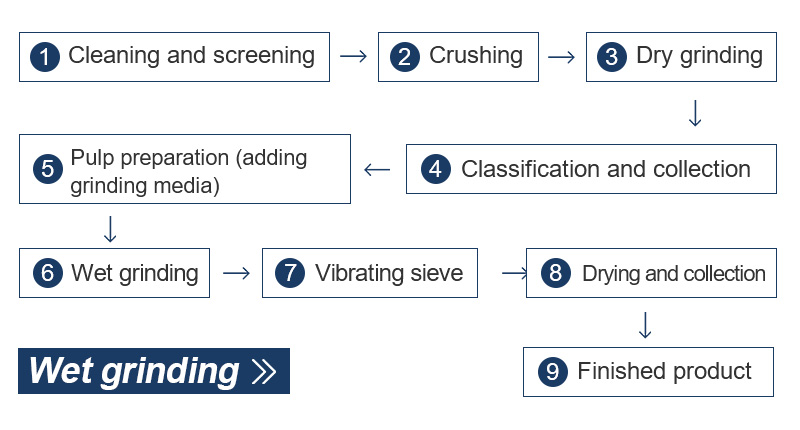The width and height of the screenshot is (800, 430).
Task: Click the number 5 circle icon
Action: point(47,169)
